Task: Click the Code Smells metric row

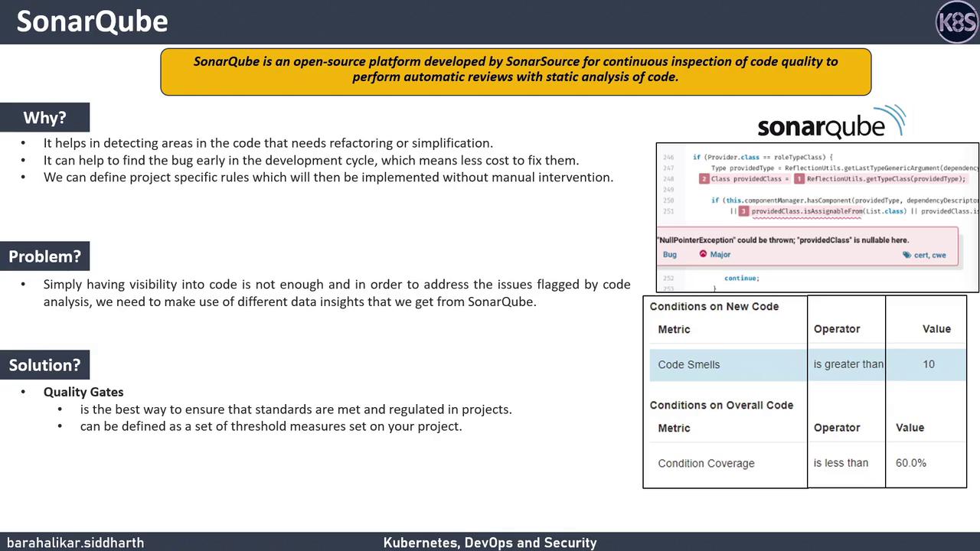Action: coord(808,364)
